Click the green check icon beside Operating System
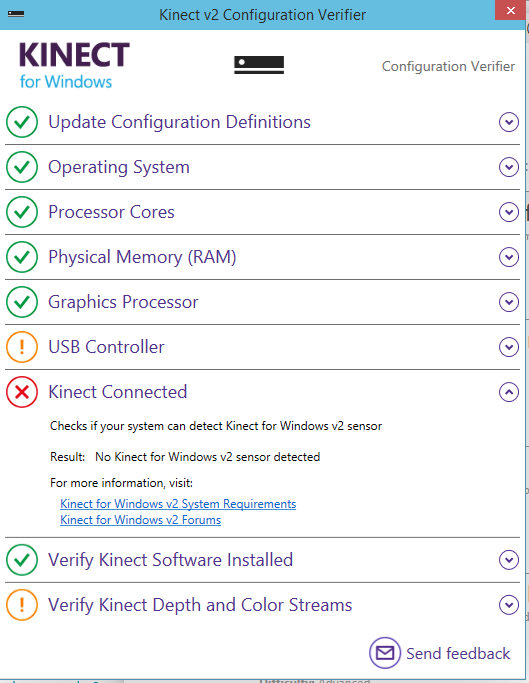529x683 pixels. click(x=22, y=167)
